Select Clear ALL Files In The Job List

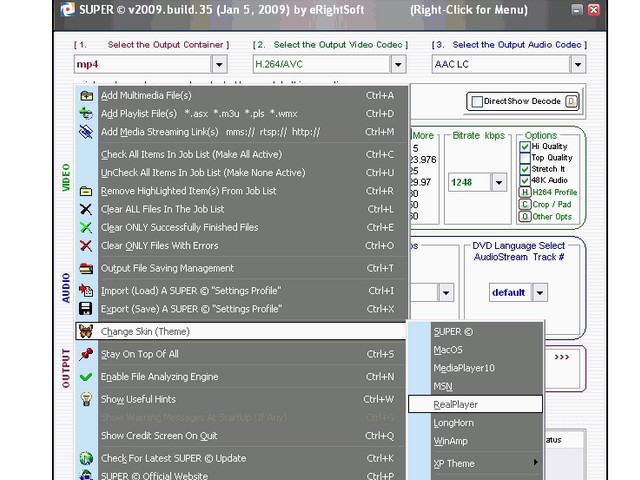coord(242,209)
